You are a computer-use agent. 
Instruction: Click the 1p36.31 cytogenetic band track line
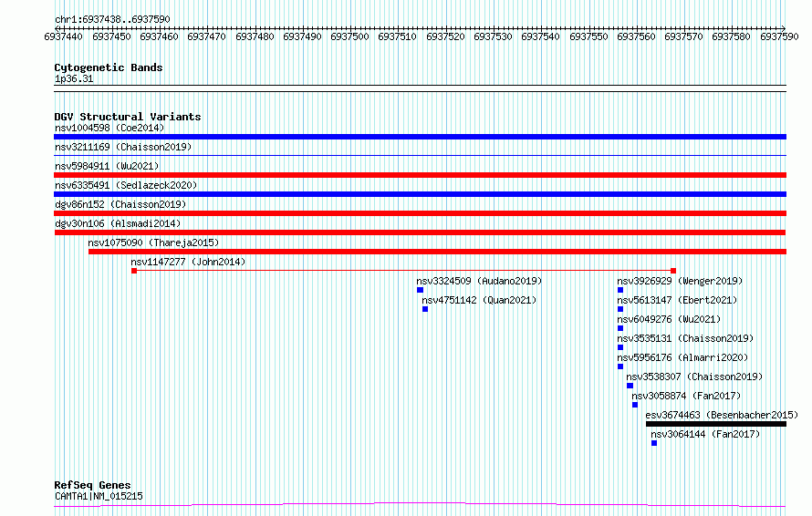tap(420, 88)
